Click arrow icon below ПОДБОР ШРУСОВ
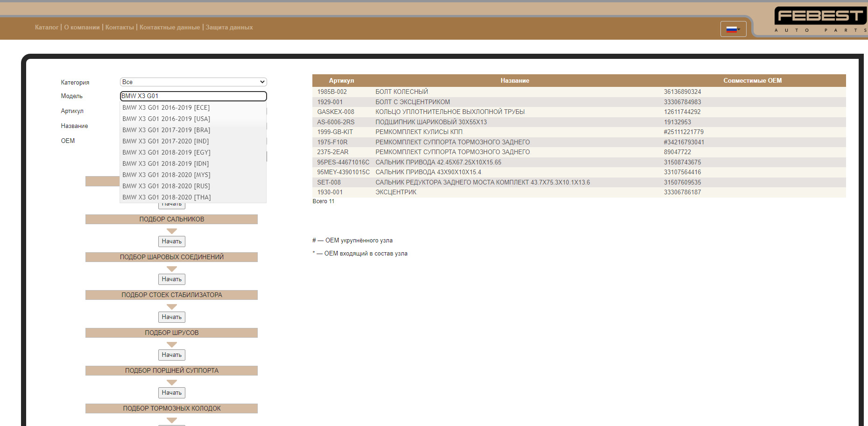The image size is (868, 426). tap(172, 345)
